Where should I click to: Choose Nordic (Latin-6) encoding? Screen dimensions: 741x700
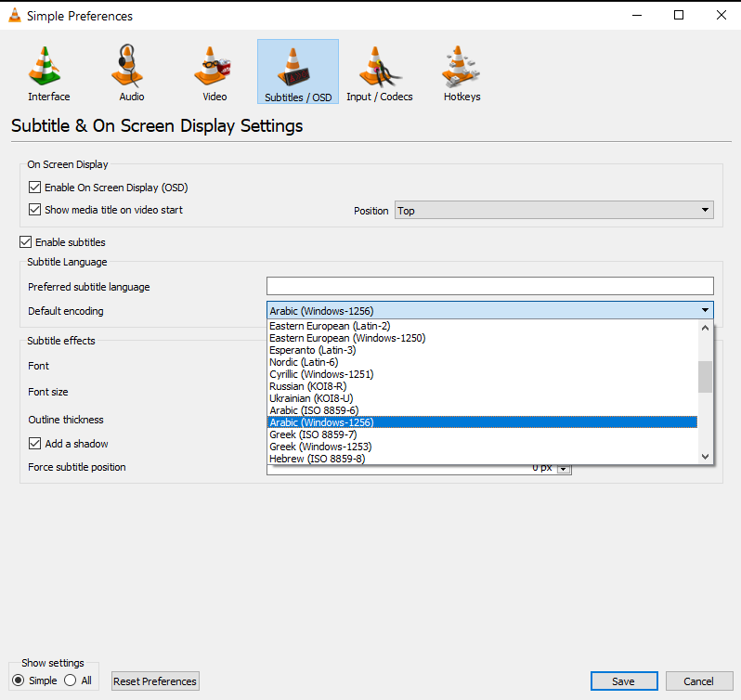(x=482, y=362)
